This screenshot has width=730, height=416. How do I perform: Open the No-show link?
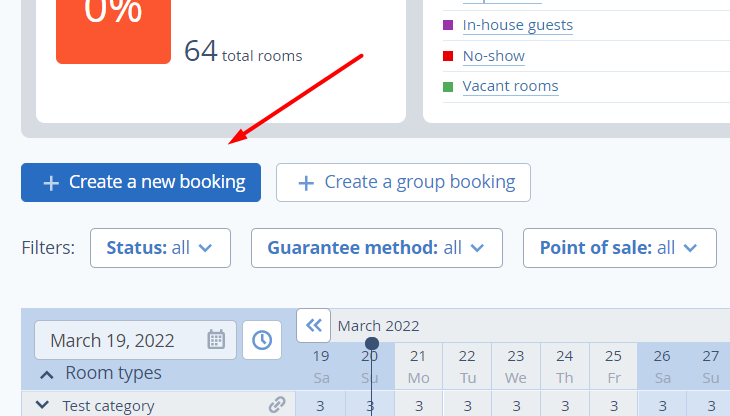coord(493,56)
